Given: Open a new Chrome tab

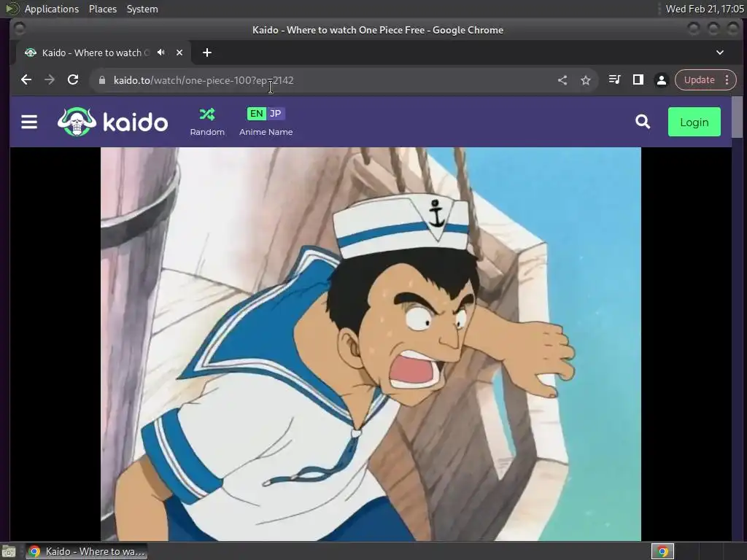Looking at the screenshot, I should click(x=206, y=52).
